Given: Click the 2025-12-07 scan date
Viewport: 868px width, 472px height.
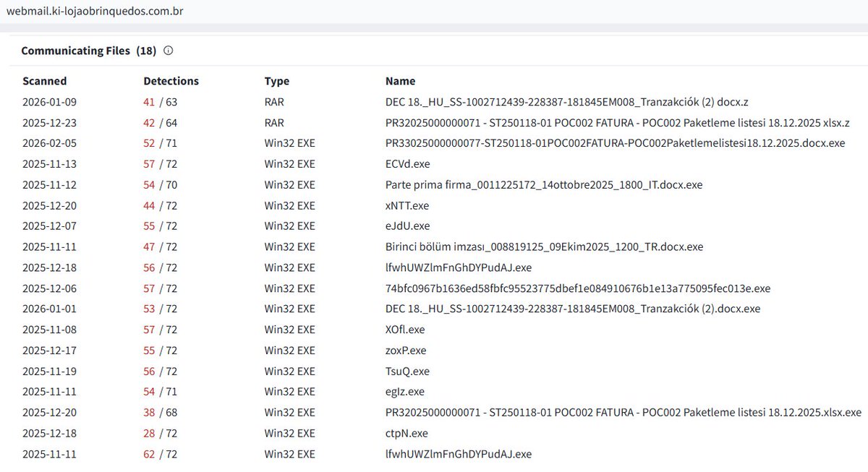Looking at the screenshot, I should point(49,226).
